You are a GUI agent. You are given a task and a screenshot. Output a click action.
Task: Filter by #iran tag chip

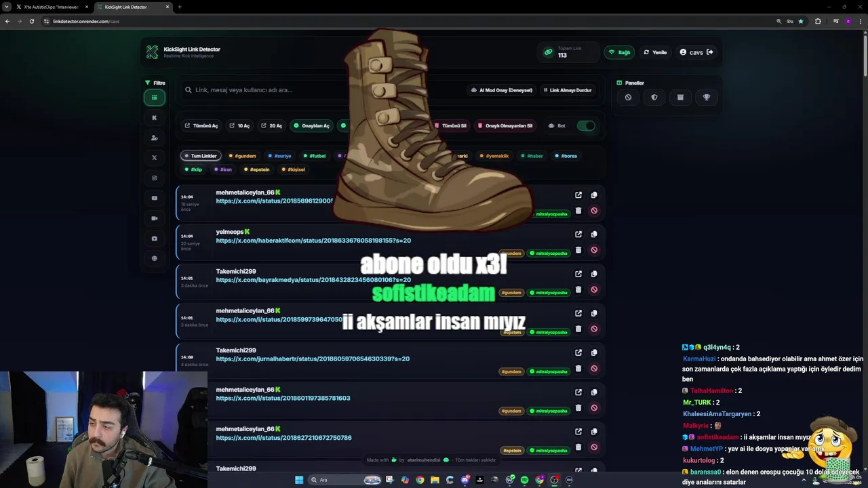(223, 169)
